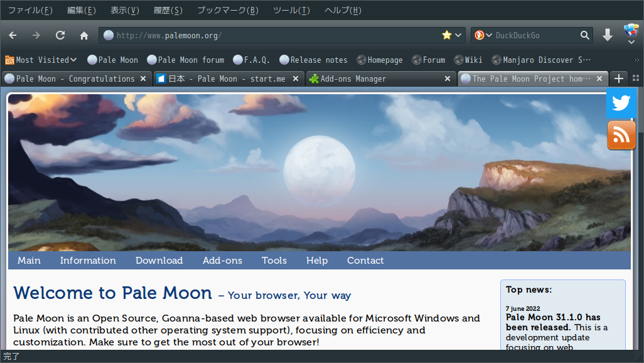Show more bookmarks with the overflow chevron
The image size is (644, 363).
[636, 60]
